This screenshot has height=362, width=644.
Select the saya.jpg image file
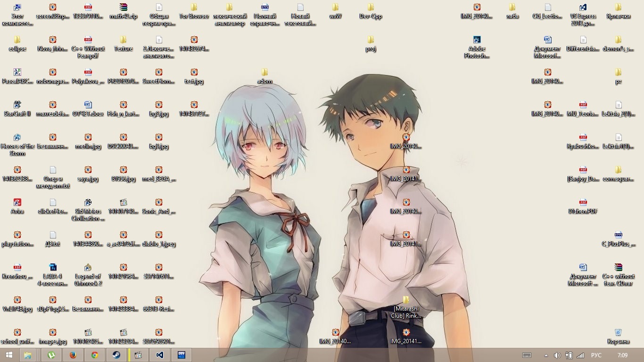[88, 174]
